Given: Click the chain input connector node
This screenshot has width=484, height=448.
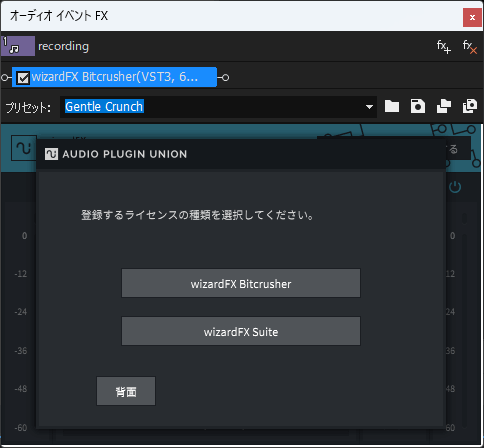Looking at the screenshot, I should click(x=4, y=78).
